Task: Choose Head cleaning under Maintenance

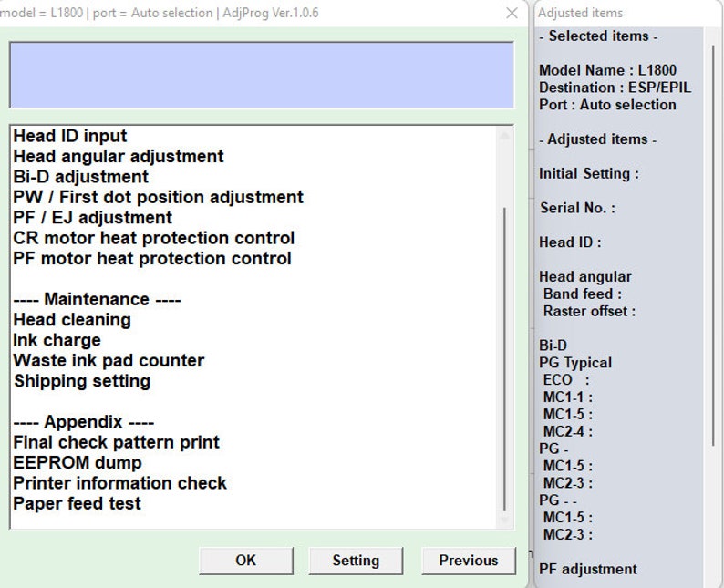Action: coord(72,320)
